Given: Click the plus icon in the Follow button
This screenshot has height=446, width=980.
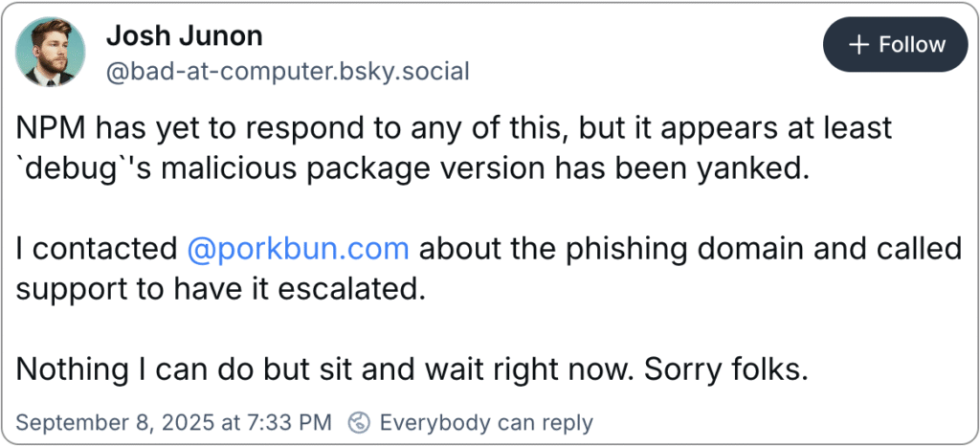Looking at the screenshot, I should pyautogui.click(x=859, y=45).
